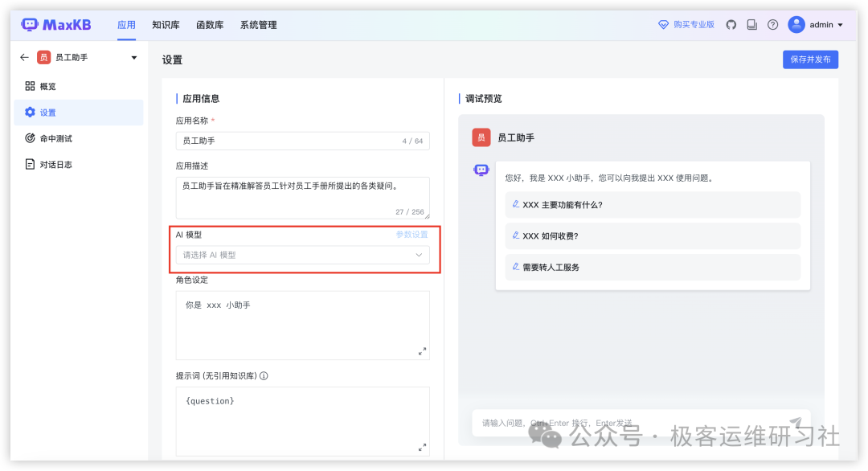Open the 系统管理 menu
This screenshot has height=471, width=868.
pos(258,25)
